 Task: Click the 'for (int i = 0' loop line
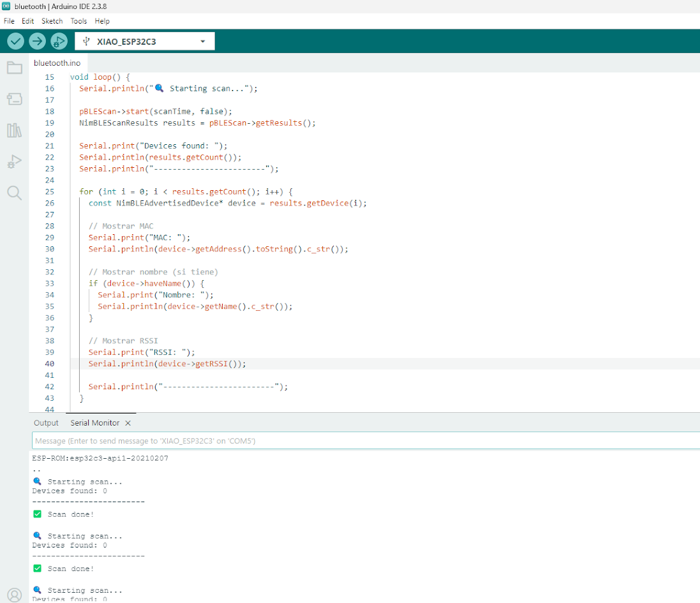point(186,192)
